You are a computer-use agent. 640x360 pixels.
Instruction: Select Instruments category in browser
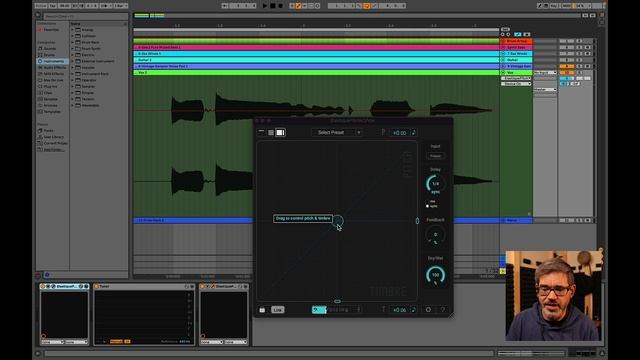coord(53,61)
